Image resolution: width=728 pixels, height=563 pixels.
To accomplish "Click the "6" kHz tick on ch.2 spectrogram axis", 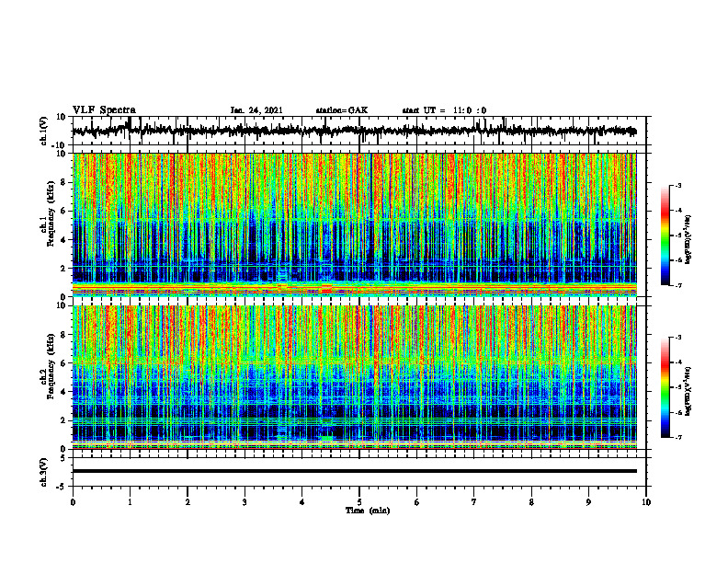I will point(64,363).
